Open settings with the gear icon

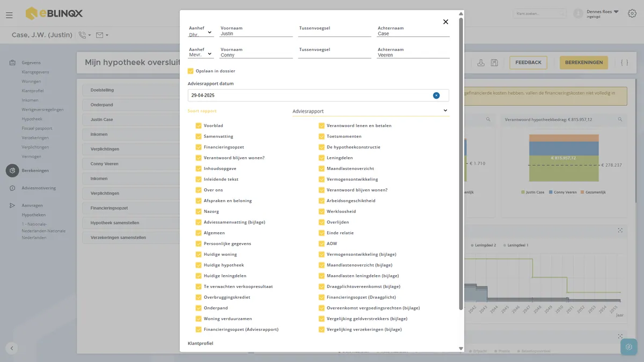(632, 13)
